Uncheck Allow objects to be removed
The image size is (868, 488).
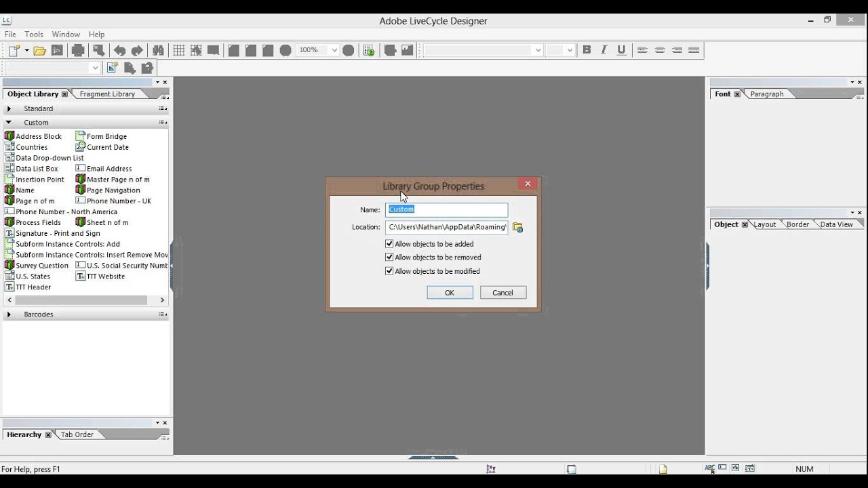pyautogui.click(x=389, y=258)
